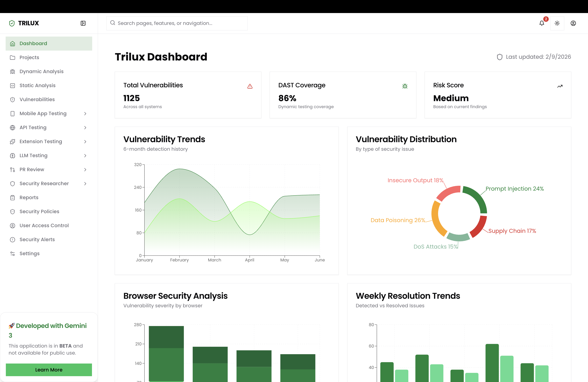Click the Risk Score trend arrow icon

coord(560,86)
